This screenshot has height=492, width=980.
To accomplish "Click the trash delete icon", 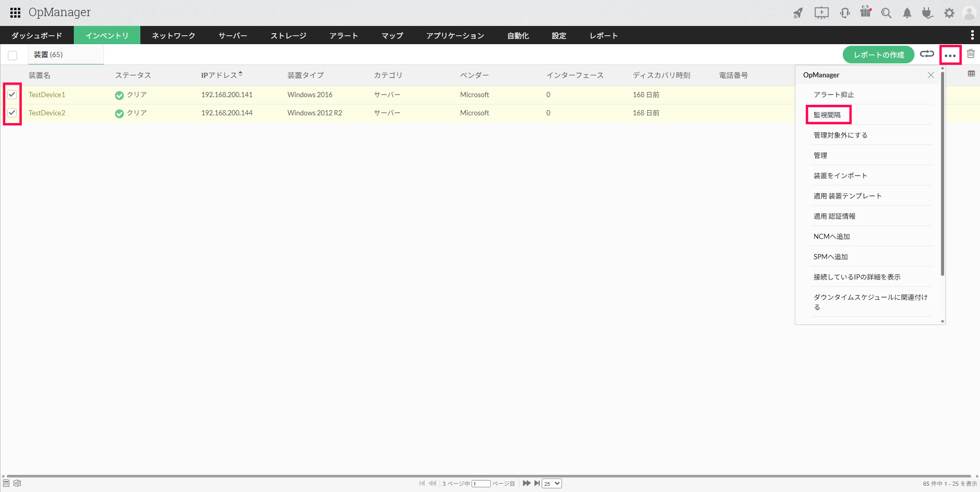I will [971, 54].
